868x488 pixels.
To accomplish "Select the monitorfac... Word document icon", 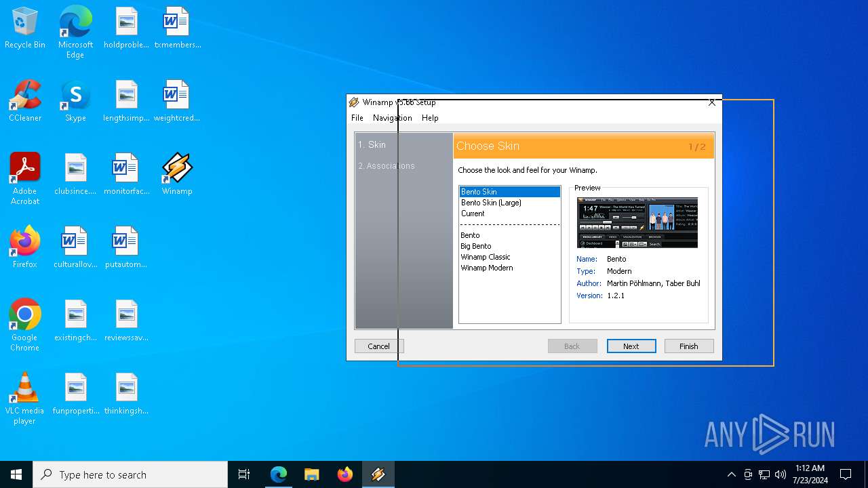I will [x=126, y=174].
